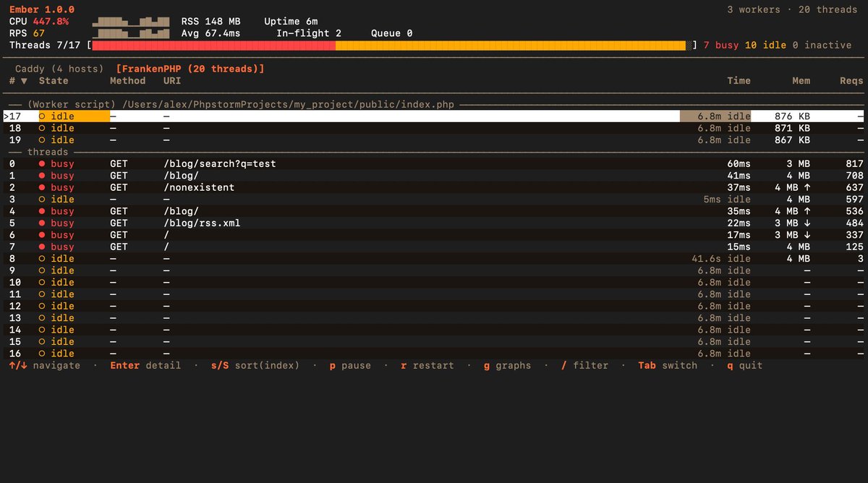Click the orange idle segment of threads bar
Screen dimensions: 868x483
click(x=510, y=45)
